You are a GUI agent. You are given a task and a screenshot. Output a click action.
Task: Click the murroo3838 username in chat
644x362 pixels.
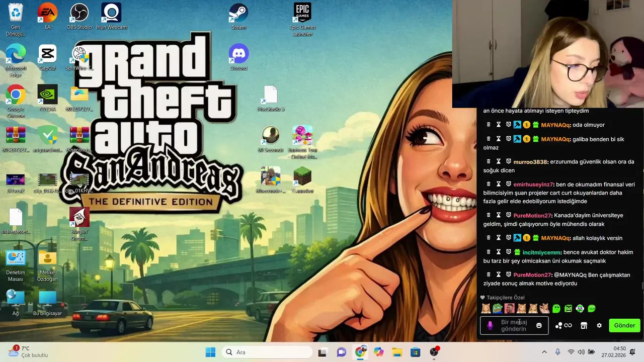[x=530, y=162]
